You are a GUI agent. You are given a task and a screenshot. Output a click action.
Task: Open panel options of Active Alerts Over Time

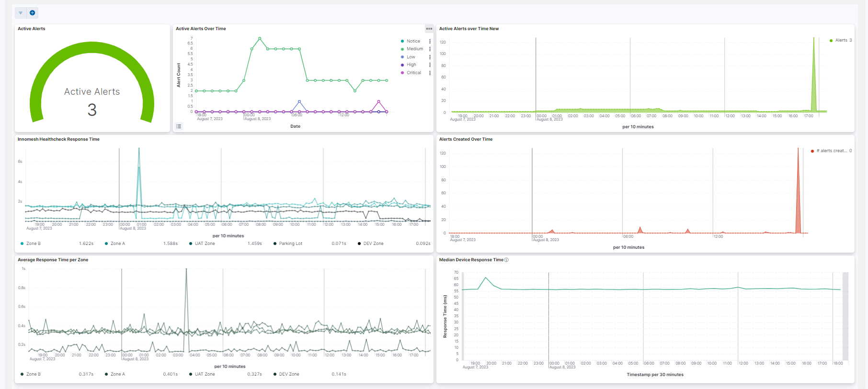(x=429, y=29)
